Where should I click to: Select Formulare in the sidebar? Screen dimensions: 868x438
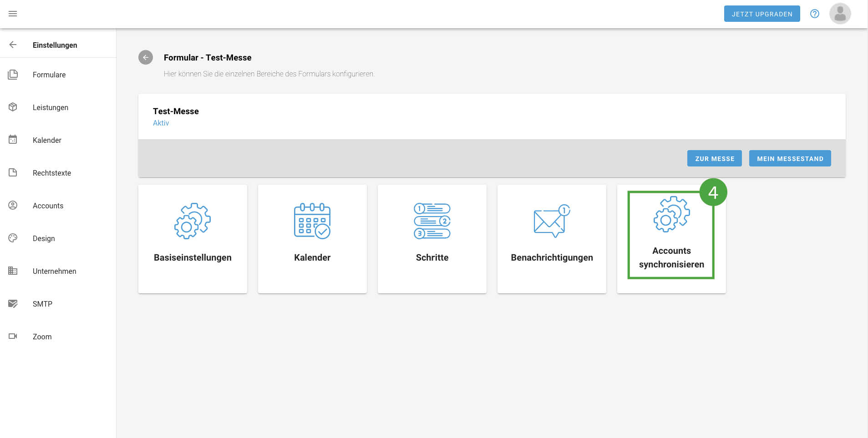(49, 75)
